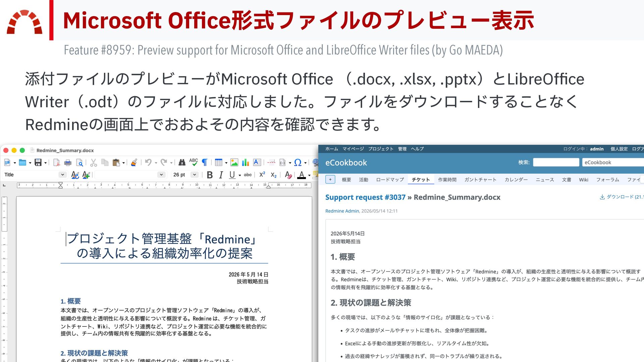Image resolution: width=644 pixels, height=362 pixels.
Task: Clear direct formatting with the eraser A icon
Action: click(288, 175)
